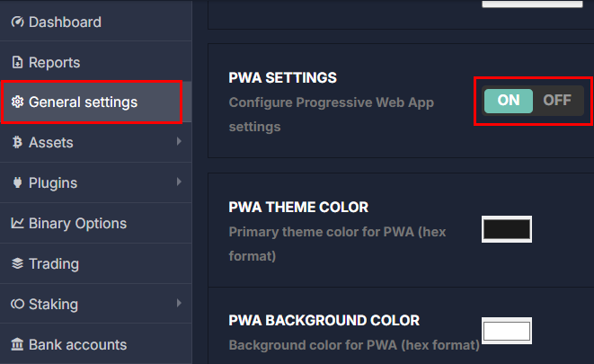Click the Dashboard gauge icon
Viewport: 594px width, 364px height.
pyautogui.click(x=17, y=22)
